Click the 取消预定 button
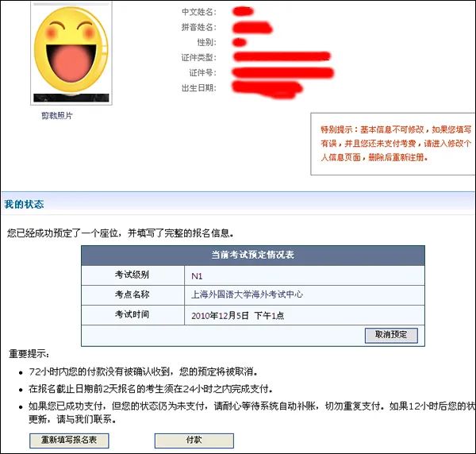This screenshot has height=454, width=476. click(x=391, y=335)
